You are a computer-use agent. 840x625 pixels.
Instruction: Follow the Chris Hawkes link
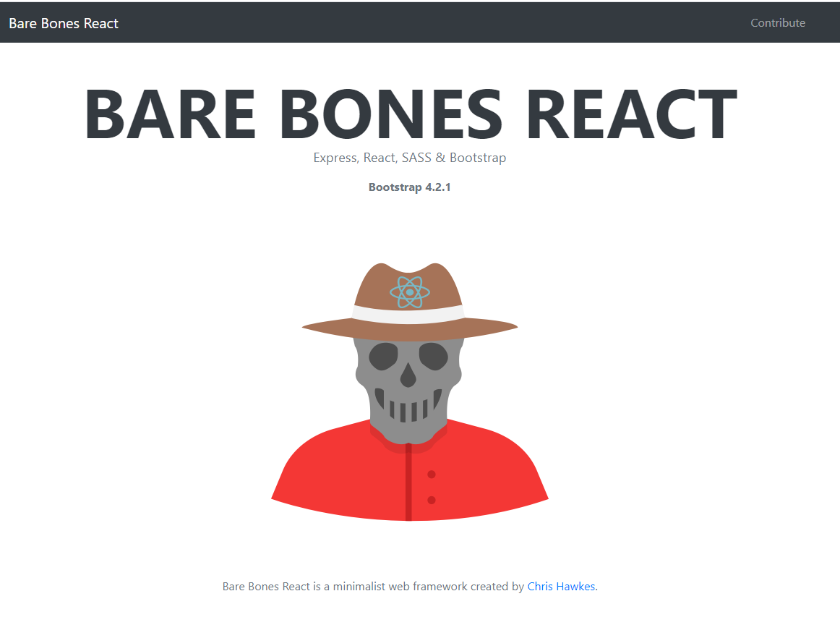pos(561,587)
